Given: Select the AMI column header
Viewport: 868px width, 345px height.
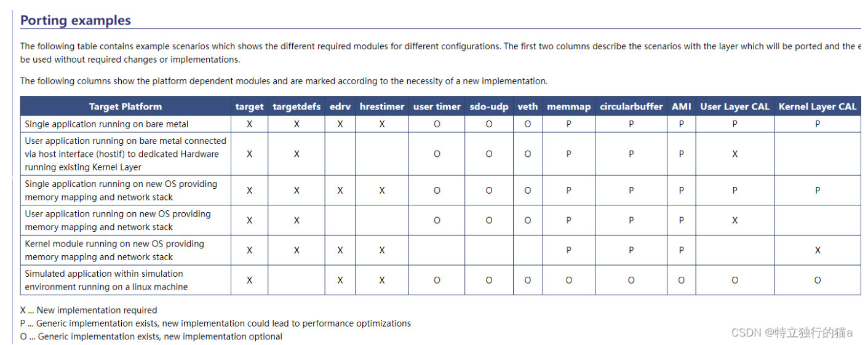Looking at the screenshot, I should click(682, 106).
